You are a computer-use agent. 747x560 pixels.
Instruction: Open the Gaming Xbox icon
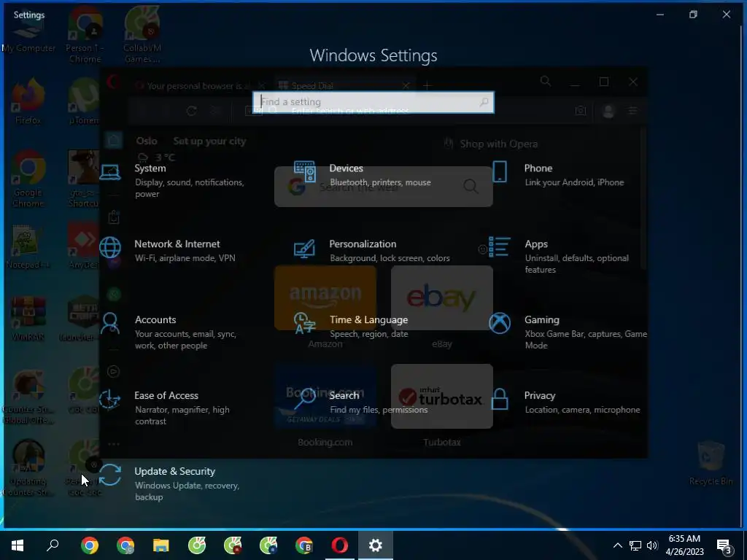pos(499,323)
